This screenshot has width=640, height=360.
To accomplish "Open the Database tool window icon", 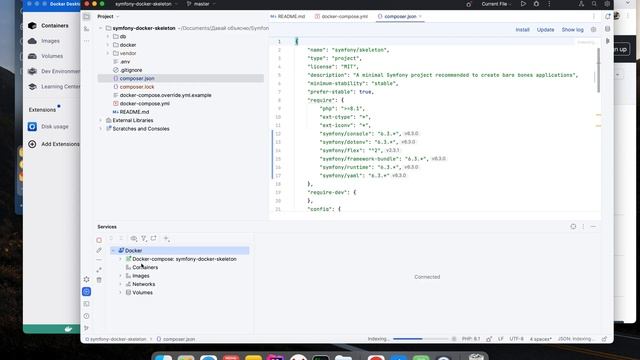I will click(x=608, y=29).
